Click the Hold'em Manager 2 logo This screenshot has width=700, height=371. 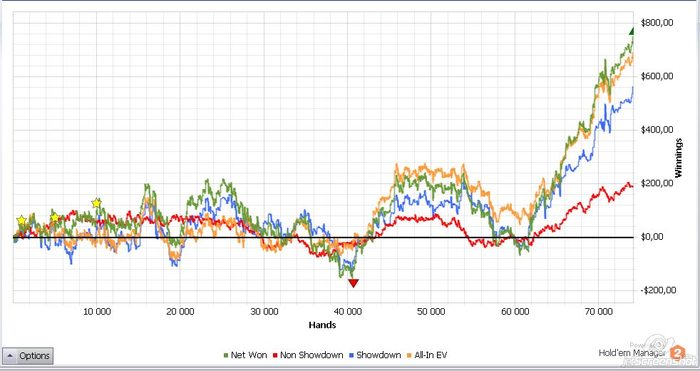[678, 352]
